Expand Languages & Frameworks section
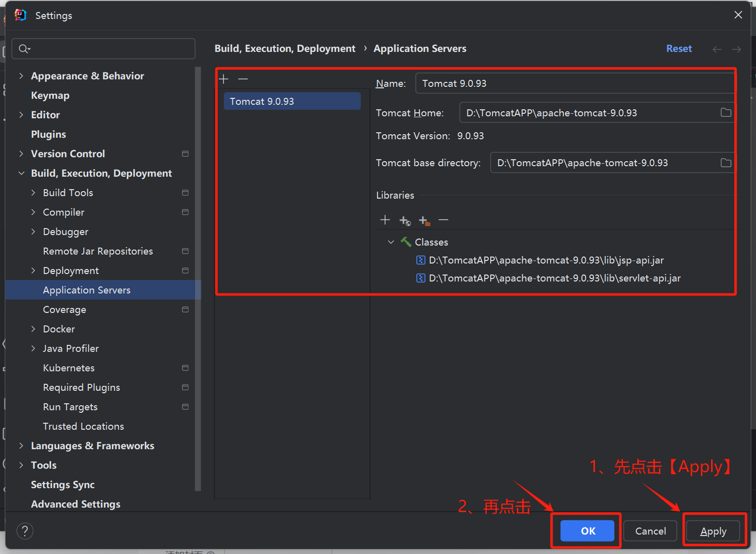 21,446
